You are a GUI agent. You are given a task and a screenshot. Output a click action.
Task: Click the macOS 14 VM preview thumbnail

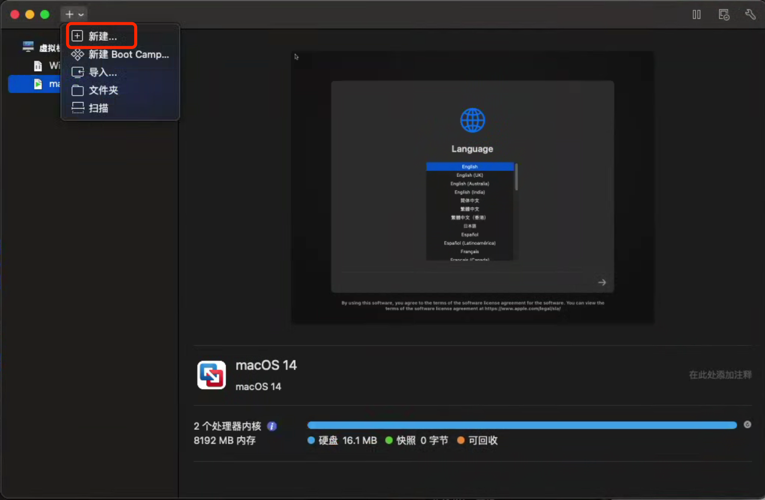[472, 187]
